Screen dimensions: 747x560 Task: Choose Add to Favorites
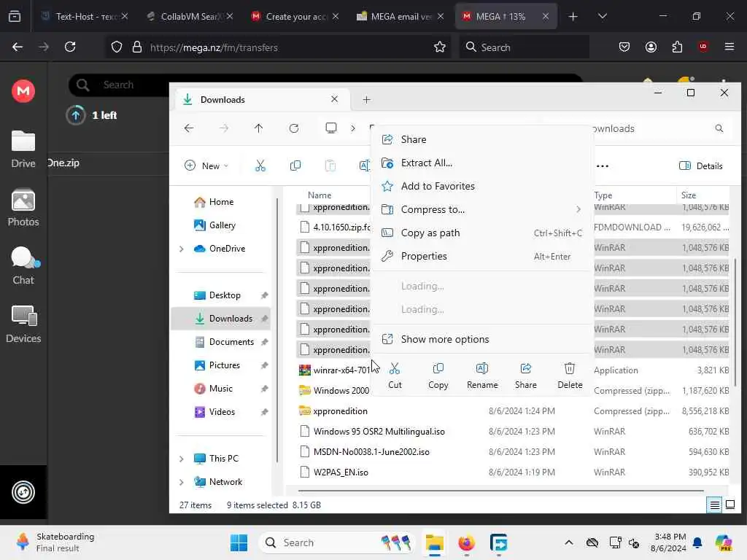pyautogui.click(x=482, y=186)
